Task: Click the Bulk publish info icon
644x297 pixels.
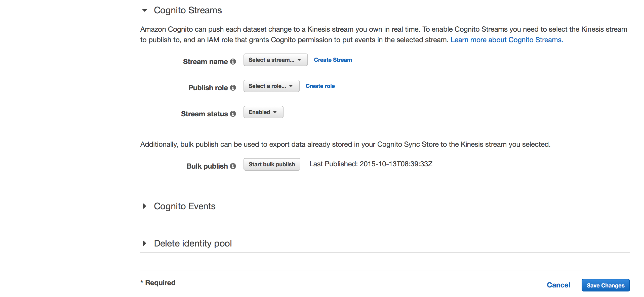Action: [x=233, y=166]
